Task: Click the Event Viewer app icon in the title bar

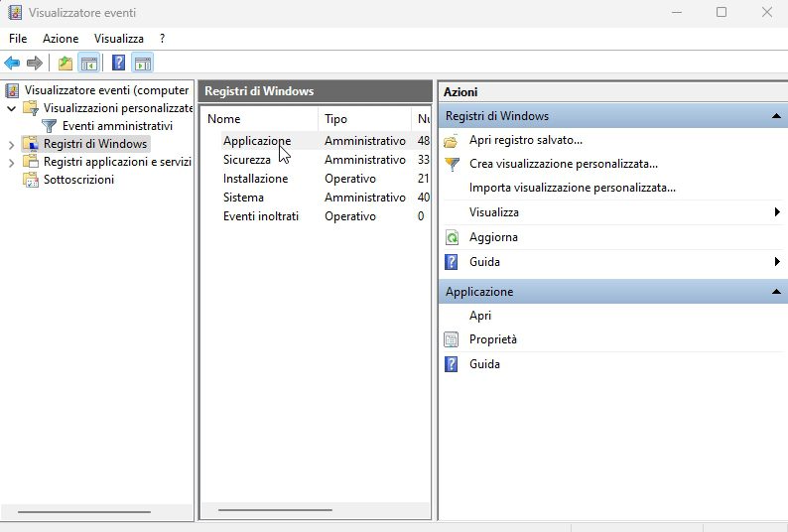Action: pos(15,13)
